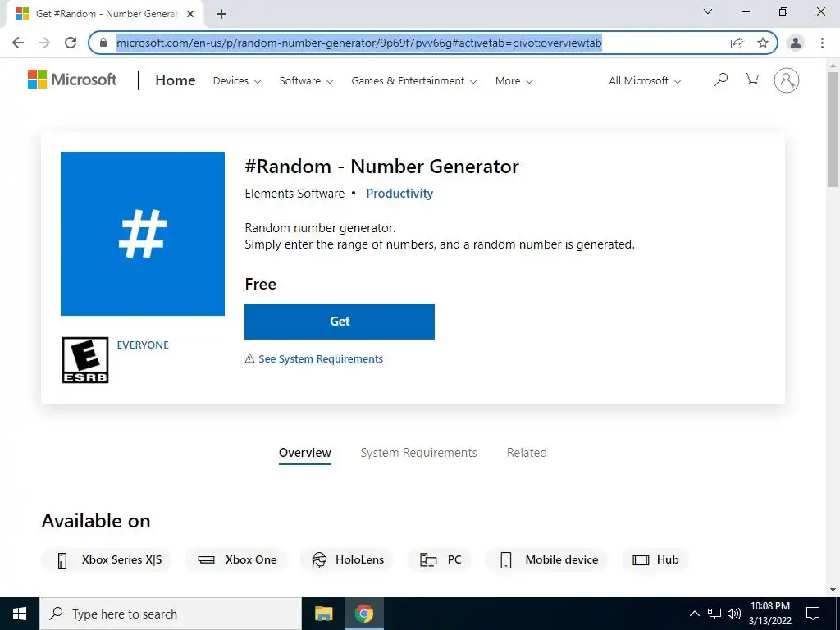Share this page using the share icon
The image size is (840, 630).
click(x=737, y=43)
